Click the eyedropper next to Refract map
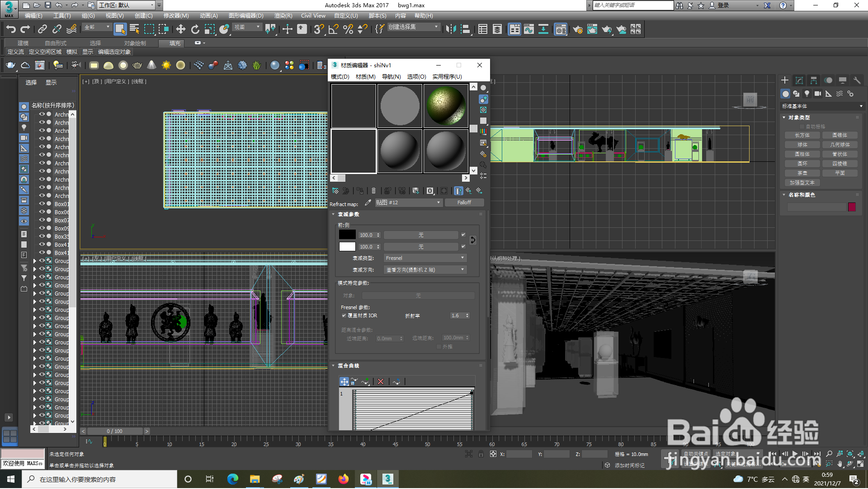868x489 pixels. point(368,202)
